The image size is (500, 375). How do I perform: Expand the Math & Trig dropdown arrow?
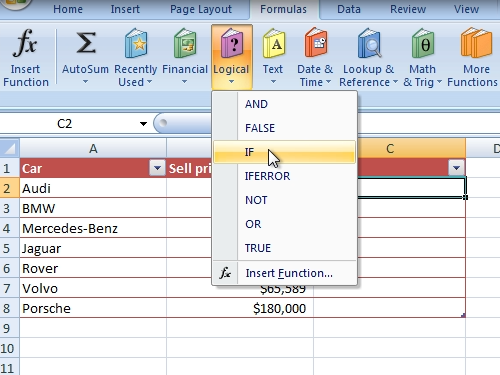(439, 82)
